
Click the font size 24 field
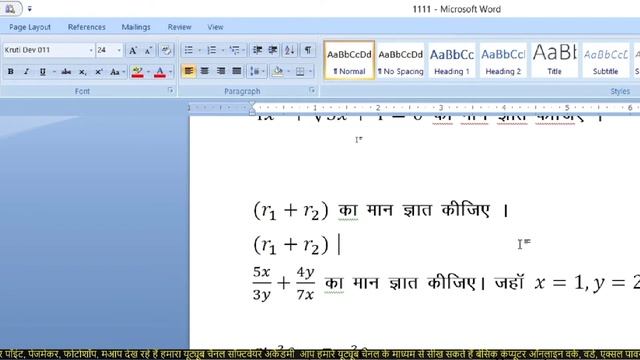[106, 50]
